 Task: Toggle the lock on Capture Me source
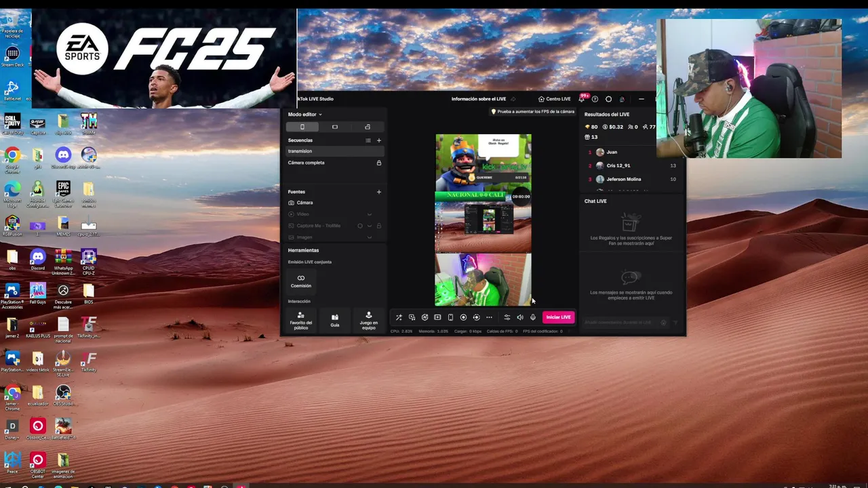coord(379,226)
